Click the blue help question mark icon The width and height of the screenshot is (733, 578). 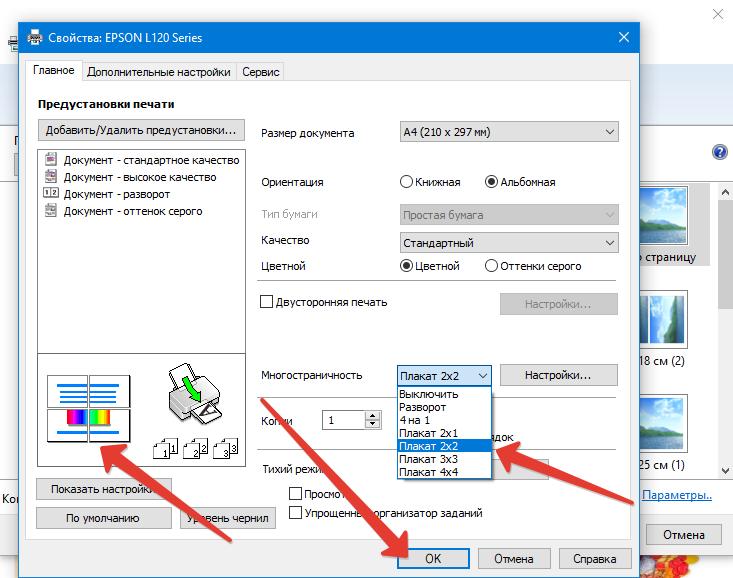tap(719, 152)
